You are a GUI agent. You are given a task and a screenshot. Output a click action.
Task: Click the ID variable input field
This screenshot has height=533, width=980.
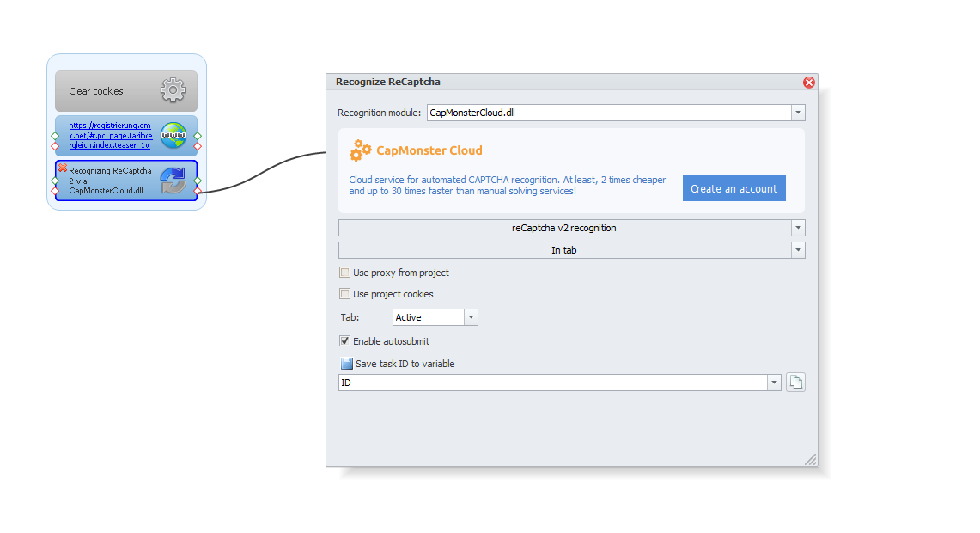tap(552, 383)
